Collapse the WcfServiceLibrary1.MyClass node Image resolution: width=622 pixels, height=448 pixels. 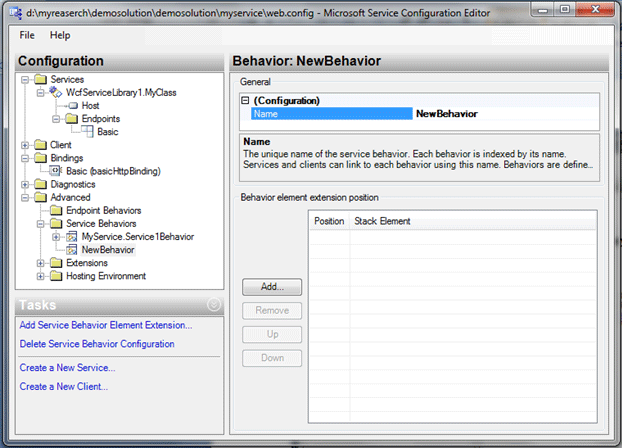(x=40, y=93)
